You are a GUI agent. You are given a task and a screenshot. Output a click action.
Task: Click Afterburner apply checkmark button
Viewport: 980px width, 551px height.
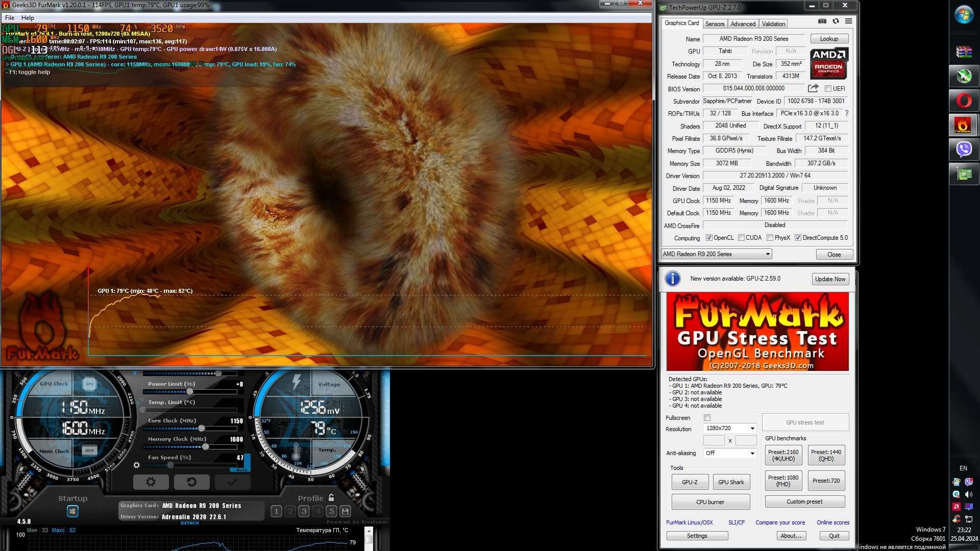pyautogui.click(x=232, y=482)
